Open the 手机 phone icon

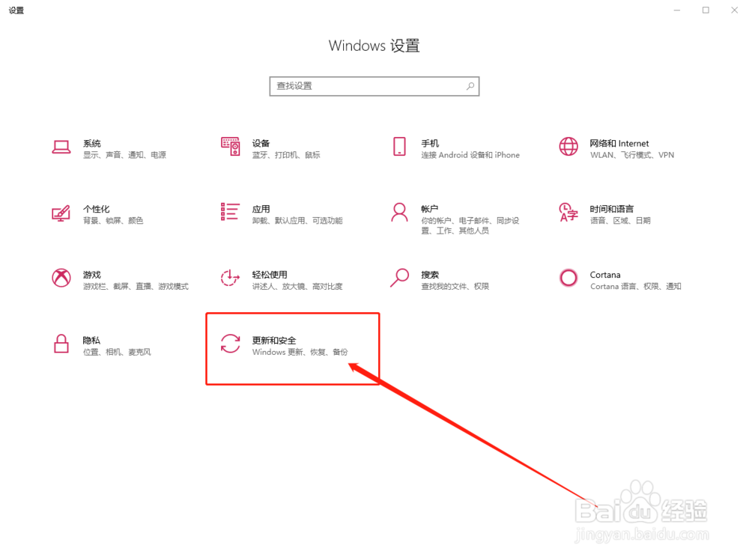click(399, 147)
